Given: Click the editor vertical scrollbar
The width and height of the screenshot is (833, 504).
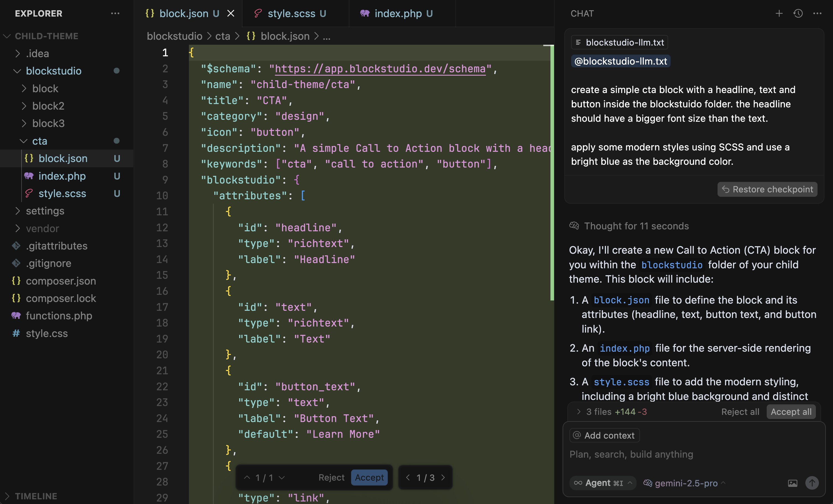Looking at the screenshot, I should click(x=552, y=173).
